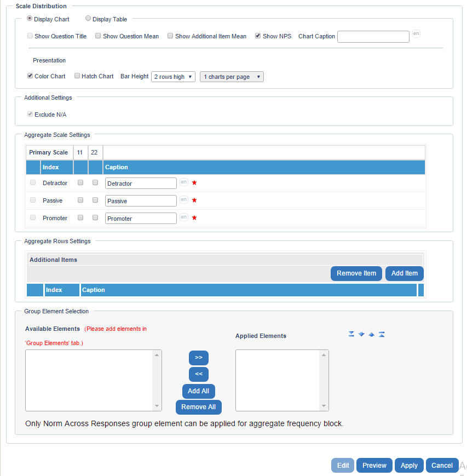
Task: Tick Detractor checkbox under scale column 11
Action: pyautogui.click(x=80, y=182)
